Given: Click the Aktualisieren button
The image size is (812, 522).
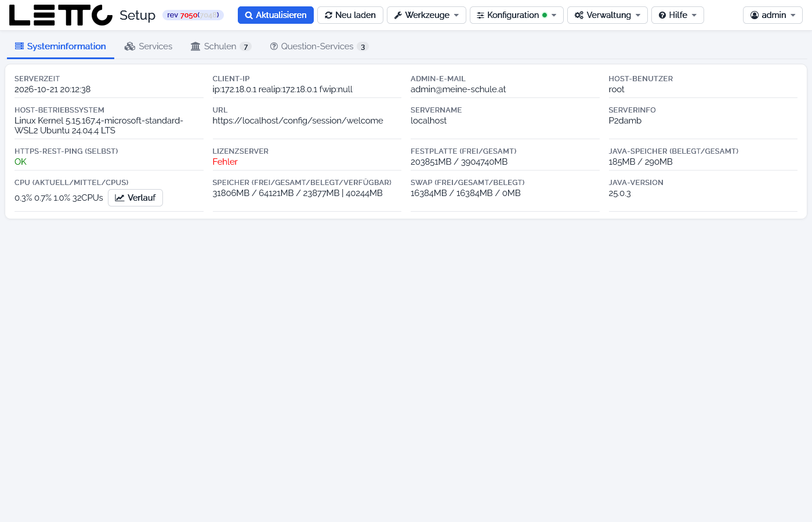Looking at the screenshot, I should point(275,15).
